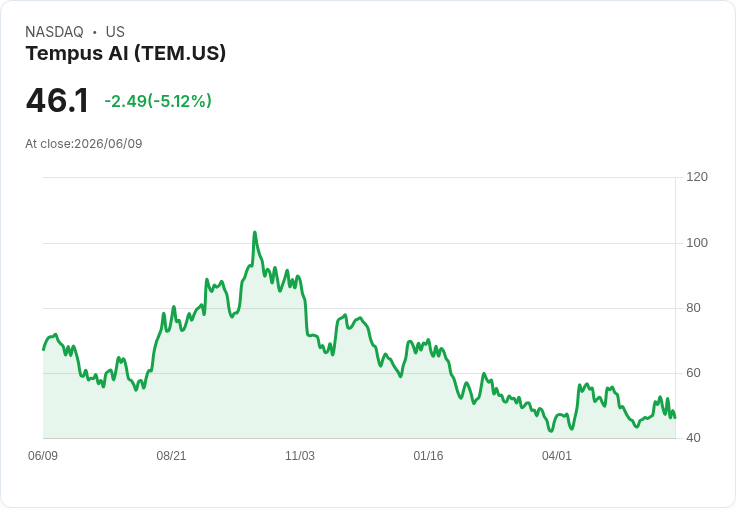Click the At close date text

84,144
